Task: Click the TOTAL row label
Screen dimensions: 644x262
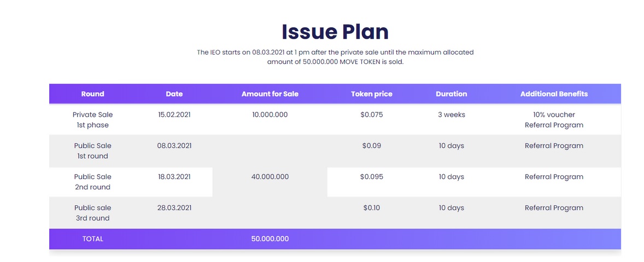Action: (93, 239)
